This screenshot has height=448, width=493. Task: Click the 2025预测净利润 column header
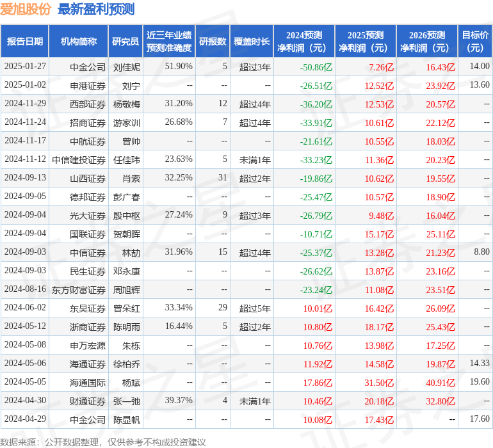tap(366, 41)
